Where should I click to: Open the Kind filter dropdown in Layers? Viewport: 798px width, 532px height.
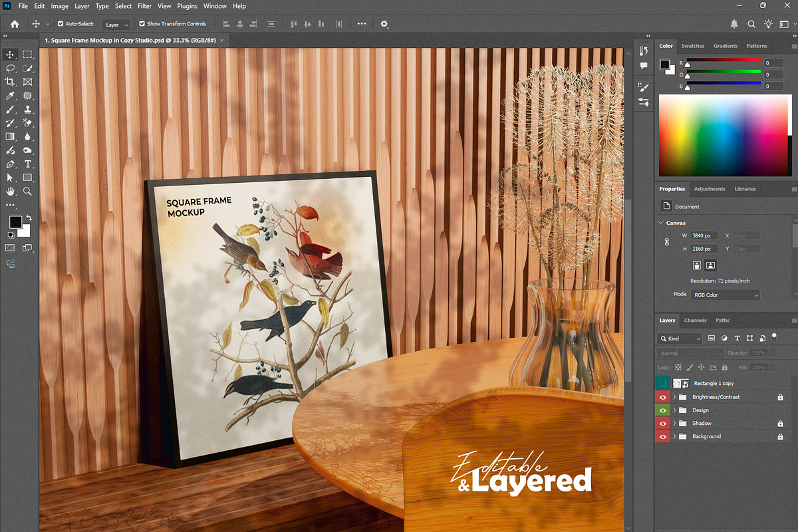tap(680, 338)
